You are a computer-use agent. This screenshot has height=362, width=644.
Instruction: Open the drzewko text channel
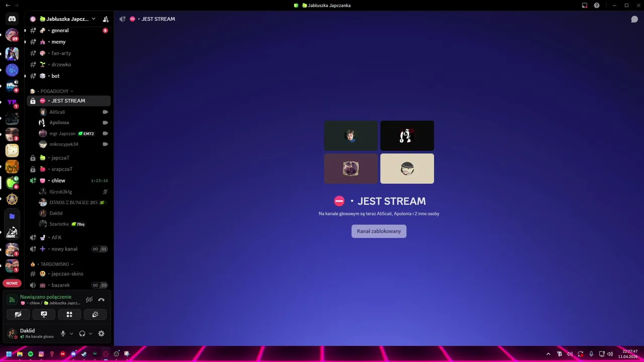(69, 64)
